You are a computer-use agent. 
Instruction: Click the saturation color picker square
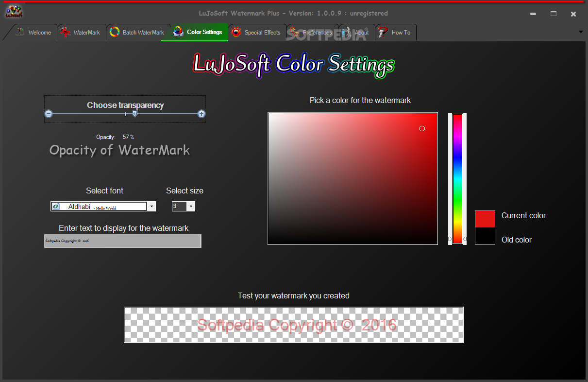point(353,178)
